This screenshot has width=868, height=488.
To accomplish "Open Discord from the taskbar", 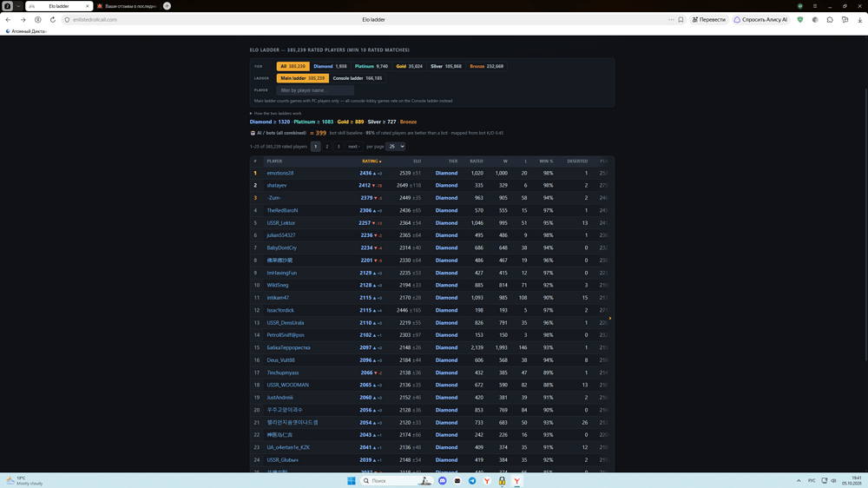I will (x=443, y=481).
